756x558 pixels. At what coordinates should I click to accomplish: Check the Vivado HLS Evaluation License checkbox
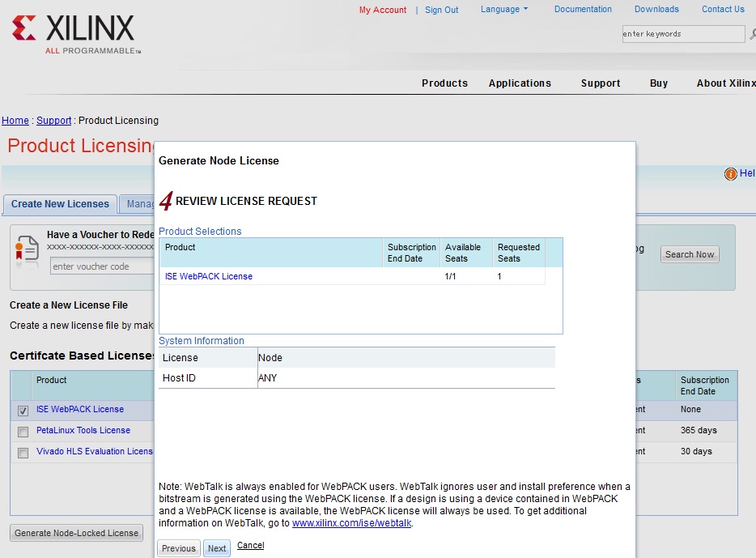[23, 453]
